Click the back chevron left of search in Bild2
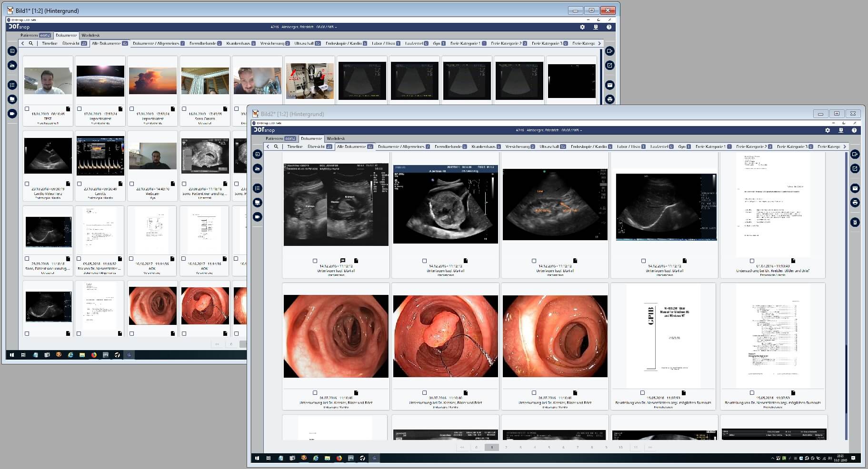Screen dimensions: 868x469 tap(268, 147)
